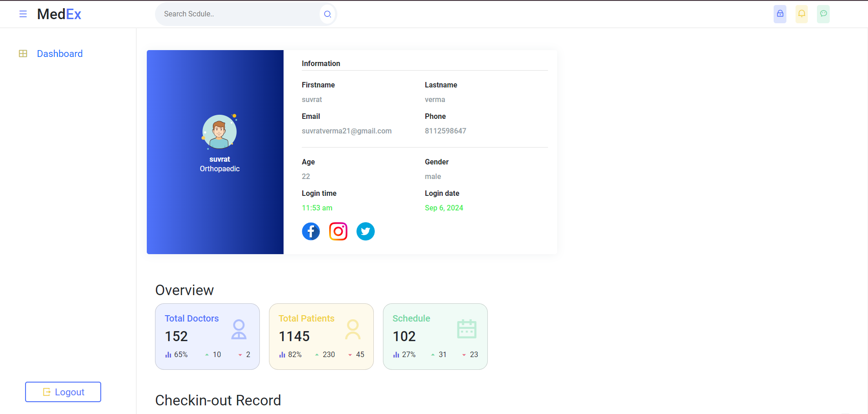The image size is (868, 414).
Task: Open the lock icon in header
Action: coord(780,14)
